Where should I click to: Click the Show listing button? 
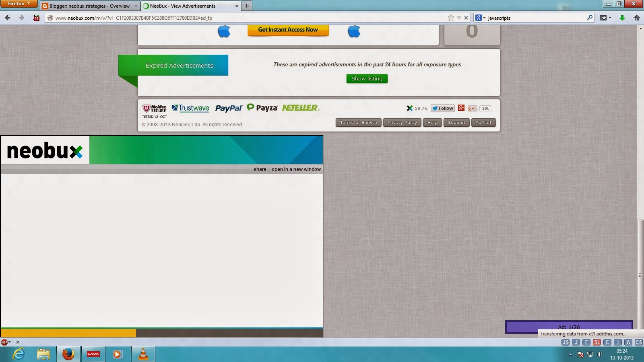pos(367,79)
